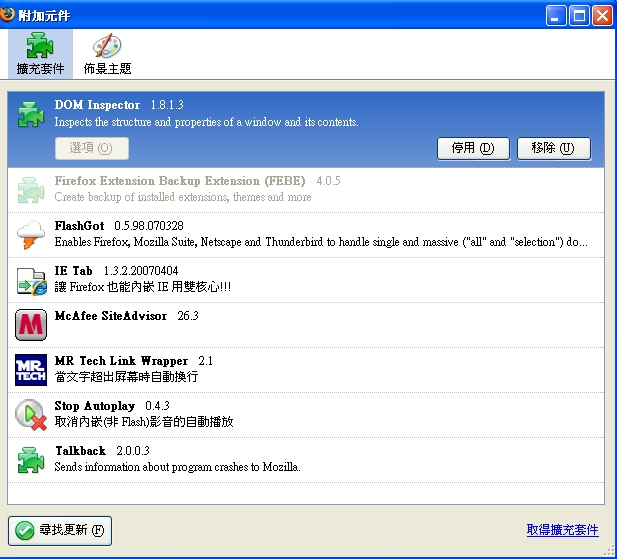This screenshot has height=559, width=617.
Task: Select the DOM Inspector name text
Action: coord(97,105)
